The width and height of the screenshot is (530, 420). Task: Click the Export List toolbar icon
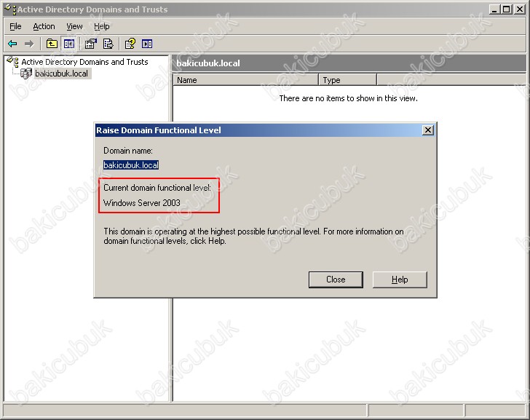pyautogui.click(x=108, y=44)
